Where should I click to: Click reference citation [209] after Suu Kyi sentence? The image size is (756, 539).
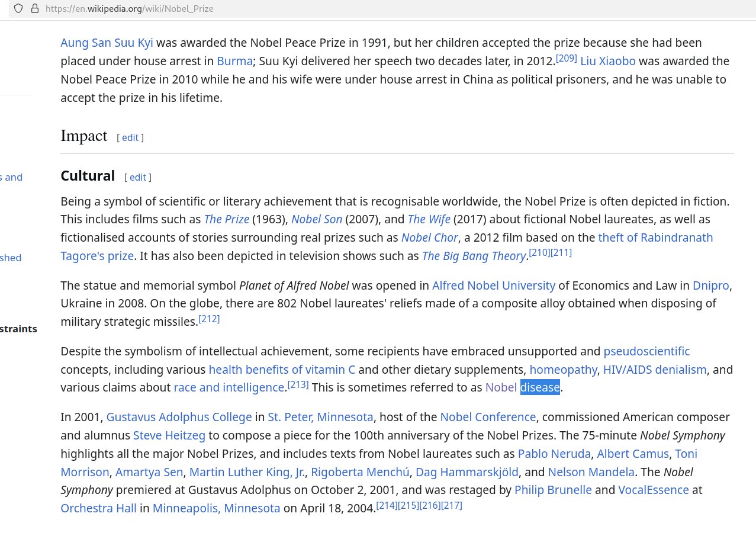point(566,57)
